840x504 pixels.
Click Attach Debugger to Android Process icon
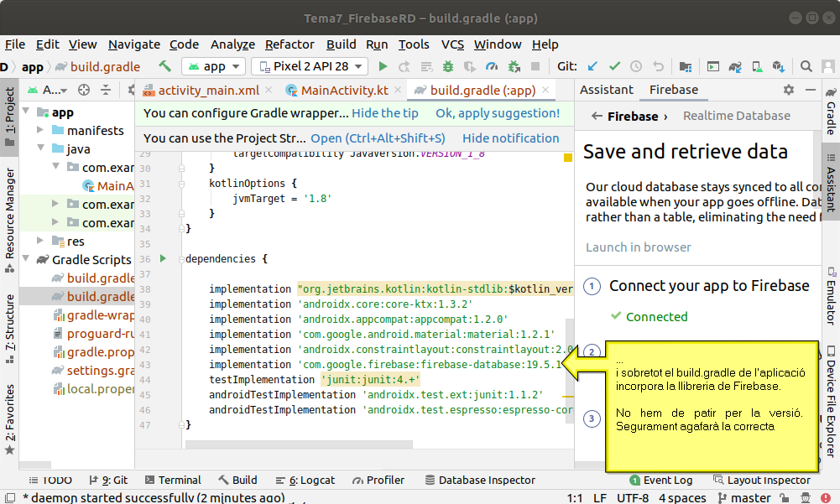point(514,66)
